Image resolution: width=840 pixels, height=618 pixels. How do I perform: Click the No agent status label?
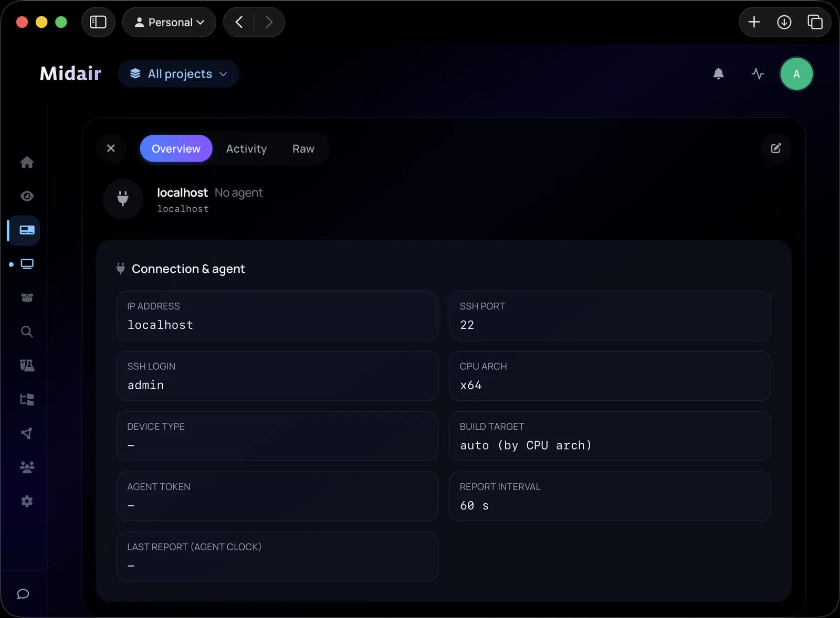(x=239, y=193)
